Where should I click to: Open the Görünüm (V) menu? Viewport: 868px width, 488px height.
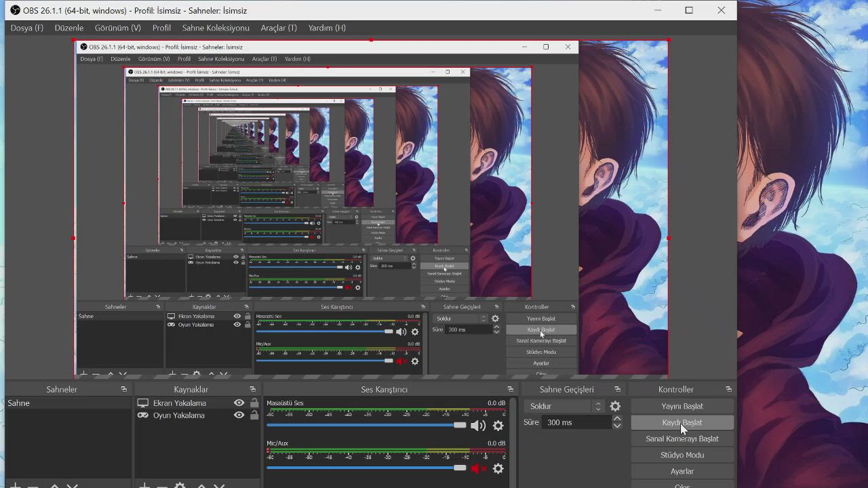coord(118,28)
